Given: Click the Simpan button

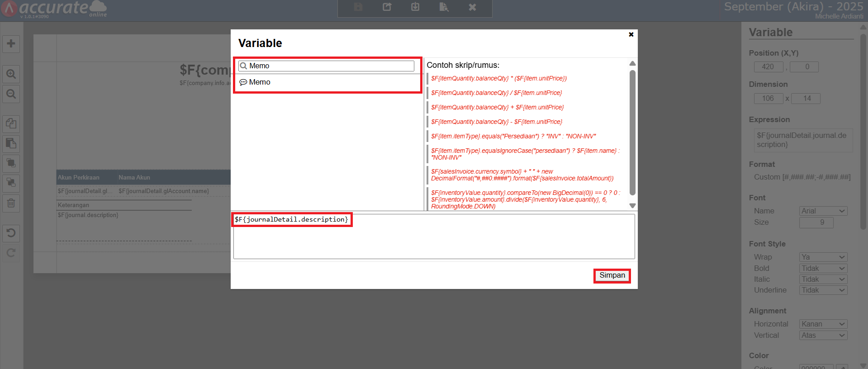Looking at the screenshot, I should pos(612,275).
